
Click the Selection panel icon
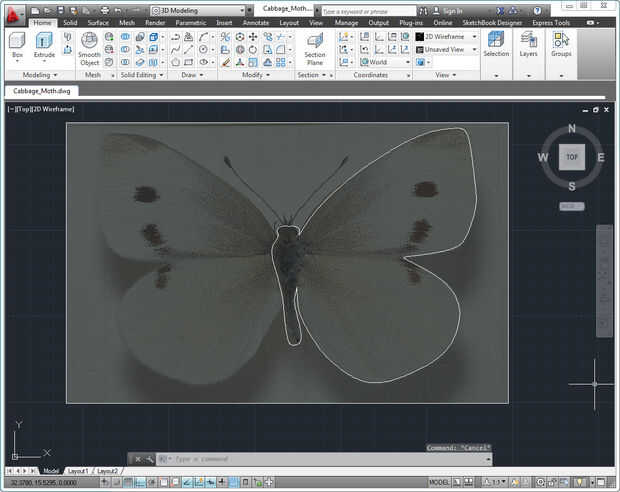click(x=496, y=45)
